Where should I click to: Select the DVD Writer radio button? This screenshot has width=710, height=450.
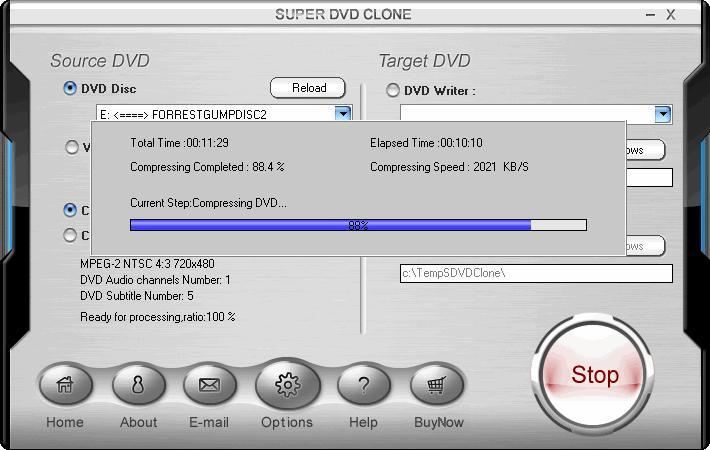pos(393,90)
